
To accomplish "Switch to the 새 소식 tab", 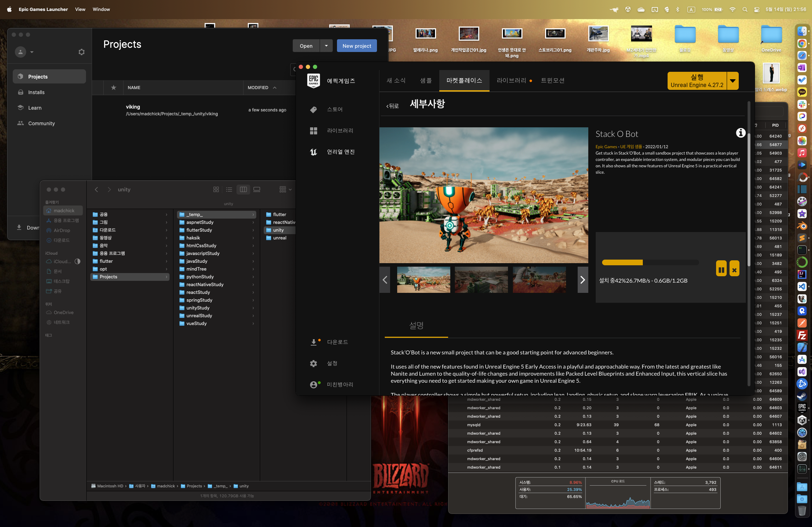I will [x=396, y=80].
